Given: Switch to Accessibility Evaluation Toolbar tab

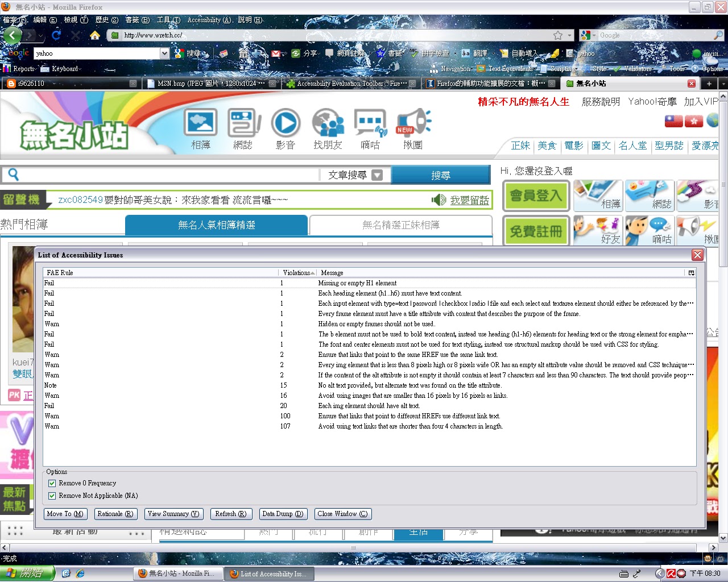Looking at the screenshot, I should click(x=350, y=84).
